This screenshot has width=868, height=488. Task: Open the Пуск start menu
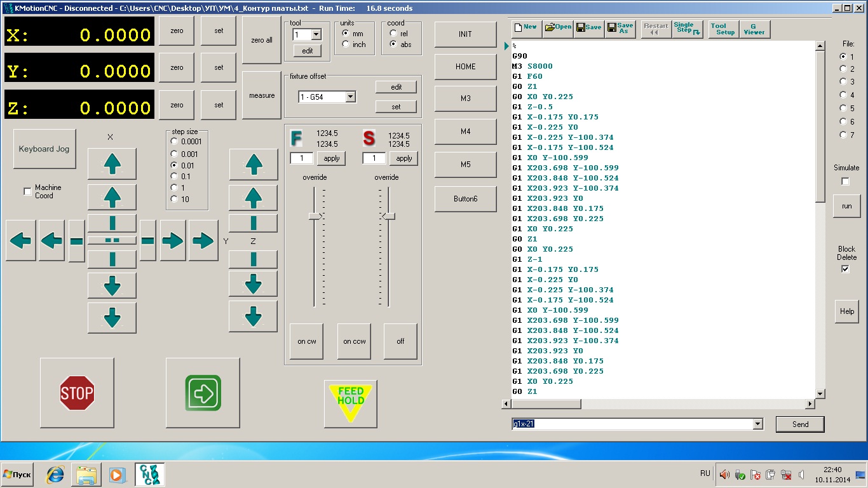pyautogui.click(x=17, y=475)
